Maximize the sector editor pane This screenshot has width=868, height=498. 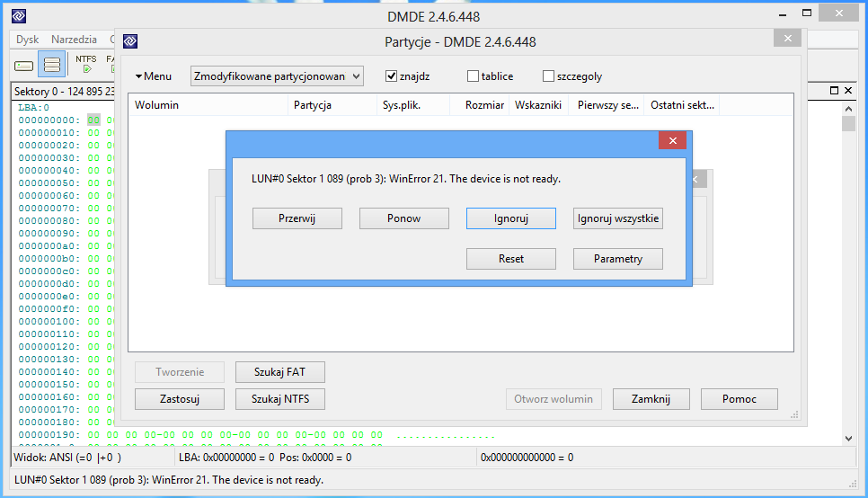(834, 90)
